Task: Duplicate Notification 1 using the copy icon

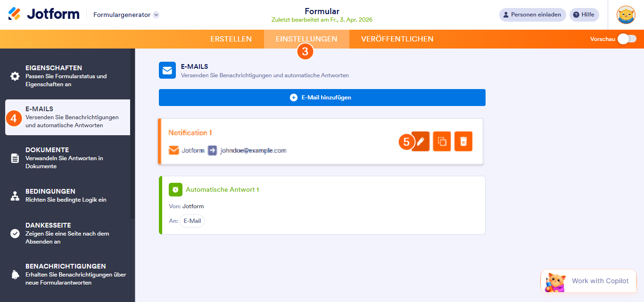Action: pyautogui.click(x=442, y=141)
